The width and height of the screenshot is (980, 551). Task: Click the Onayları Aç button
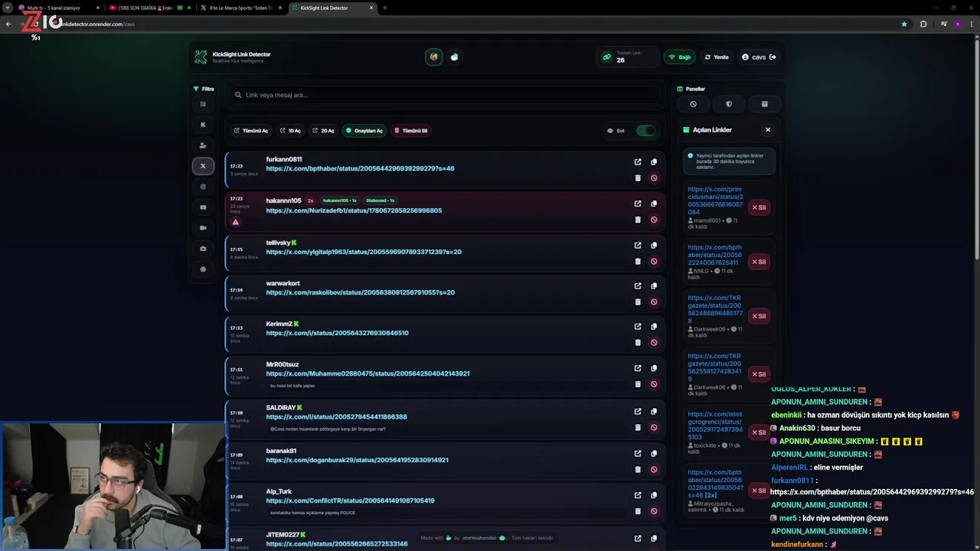[x=364, y=130]
